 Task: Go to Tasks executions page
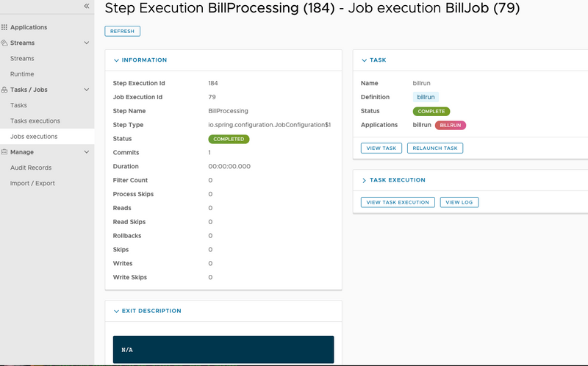pos(35,121)
